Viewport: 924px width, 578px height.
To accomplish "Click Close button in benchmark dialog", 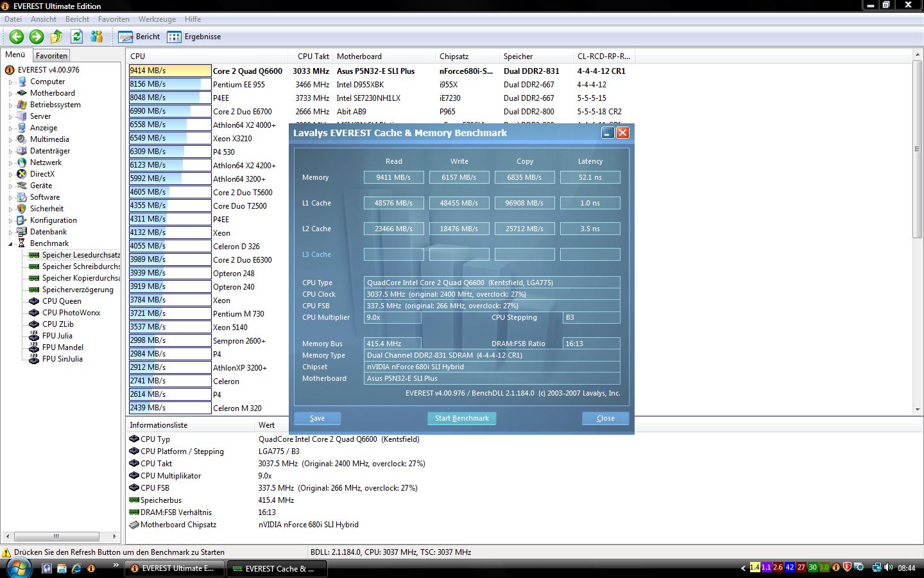I will 605,418.
